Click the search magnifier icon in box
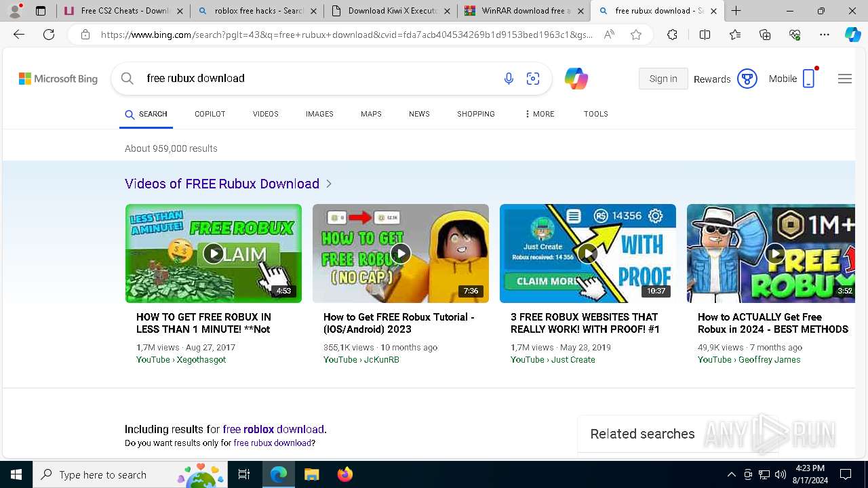The height and width of the screenshot is (488, 868). [127, 79]
